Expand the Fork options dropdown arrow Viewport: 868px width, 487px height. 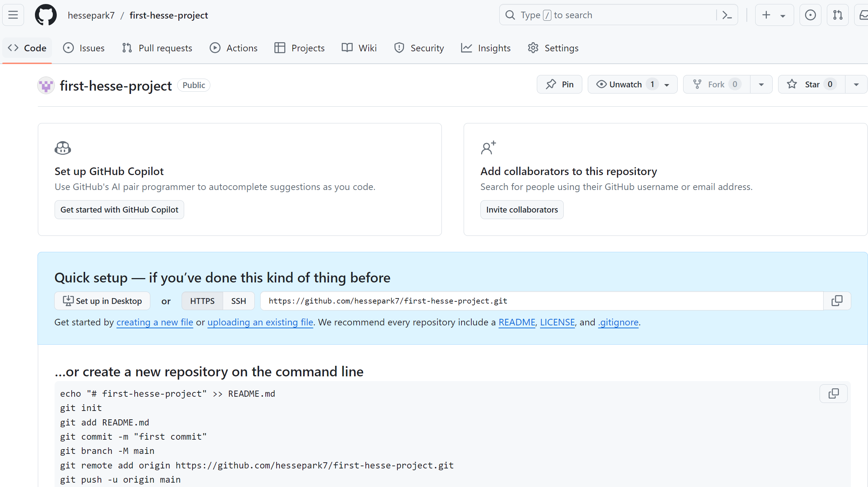click(761, 84)
